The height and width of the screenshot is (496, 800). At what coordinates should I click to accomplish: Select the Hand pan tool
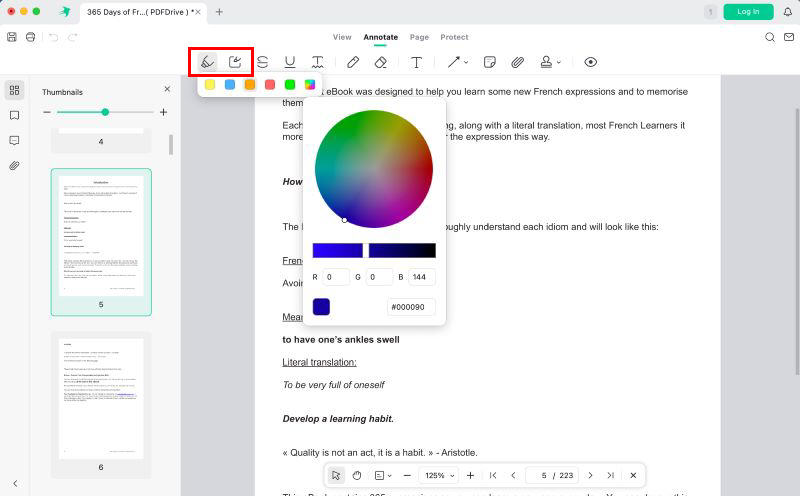point(357,476)
